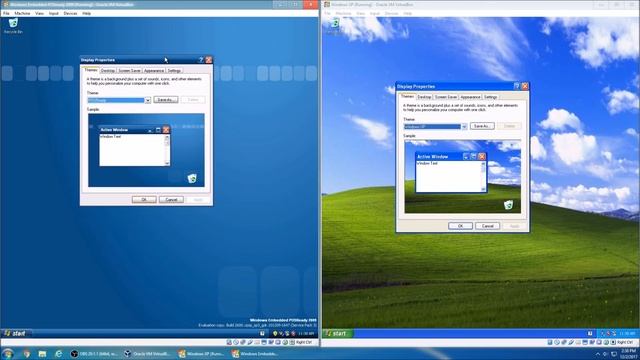Click help question mark in POSReady dialog title

pyautogui.click(x=201, y=60)
